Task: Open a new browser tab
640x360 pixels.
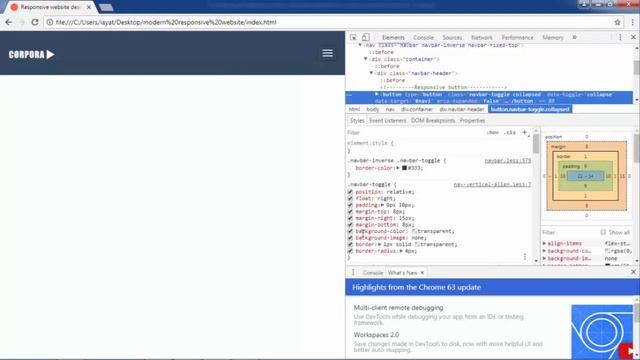Action: coord(106,7)
